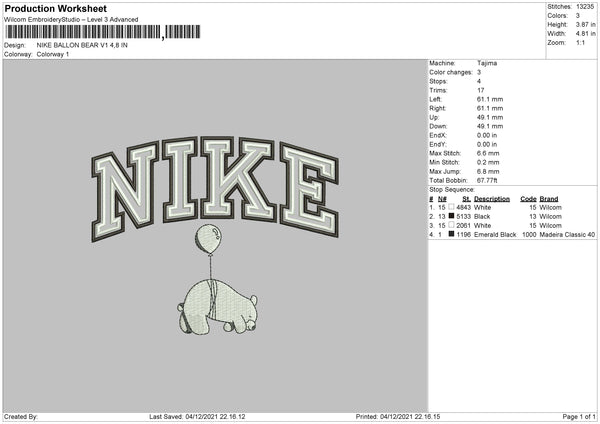Click the 'Description' column header
The height and width of the screenshot is (424, 600).
[492, 199]
